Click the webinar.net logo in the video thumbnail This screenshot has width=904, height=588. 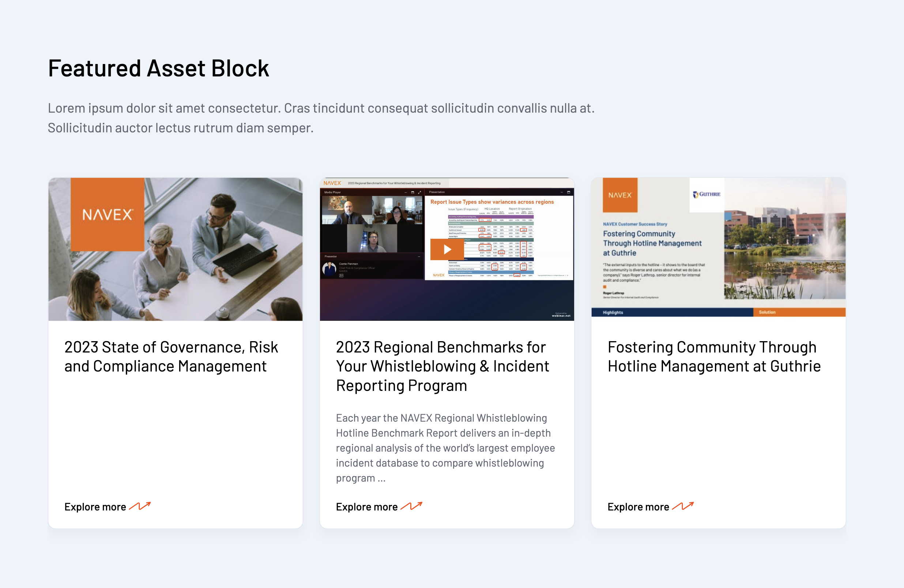561,315
